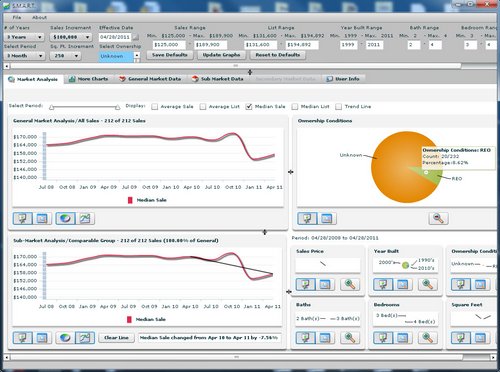Uncheck the Median Sale checkbox

pos(249,107)
